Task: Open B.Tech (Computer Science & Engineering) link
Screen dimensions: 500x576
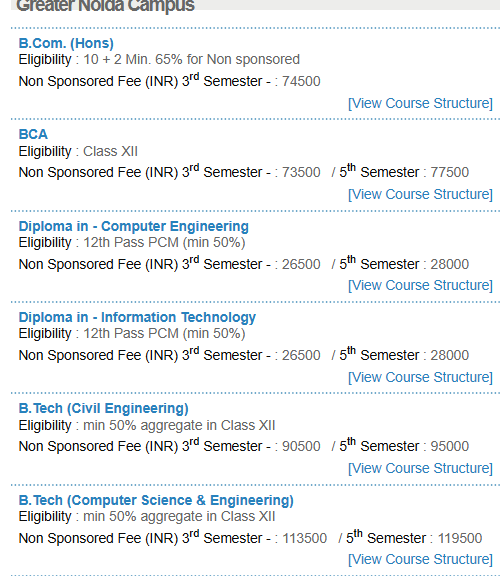Action: click(x=156, y=500)
